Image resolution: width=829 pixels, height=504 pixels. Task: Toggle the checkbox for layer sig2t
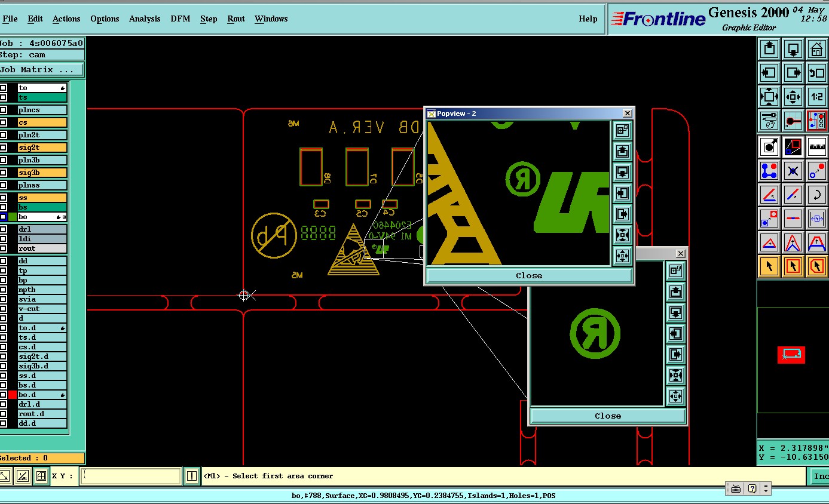point(3,147)
